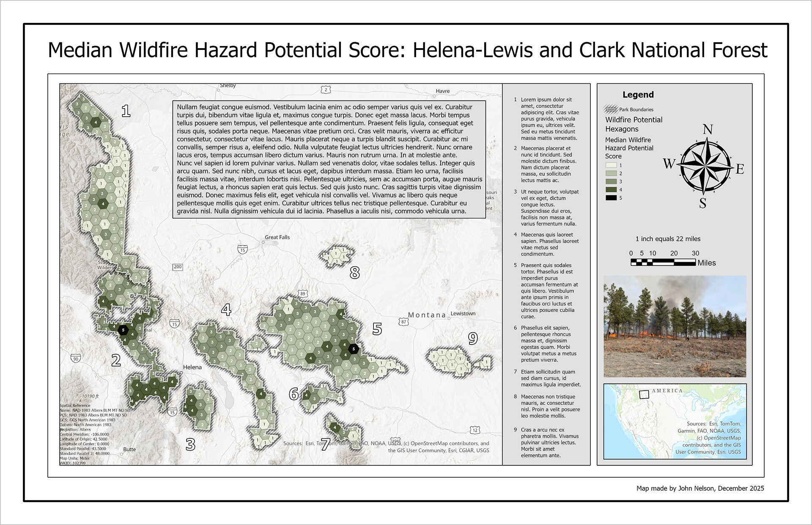Click the wildfire photo thumbnail
Viewport: 812px width, 525px height.
point(675,326)
